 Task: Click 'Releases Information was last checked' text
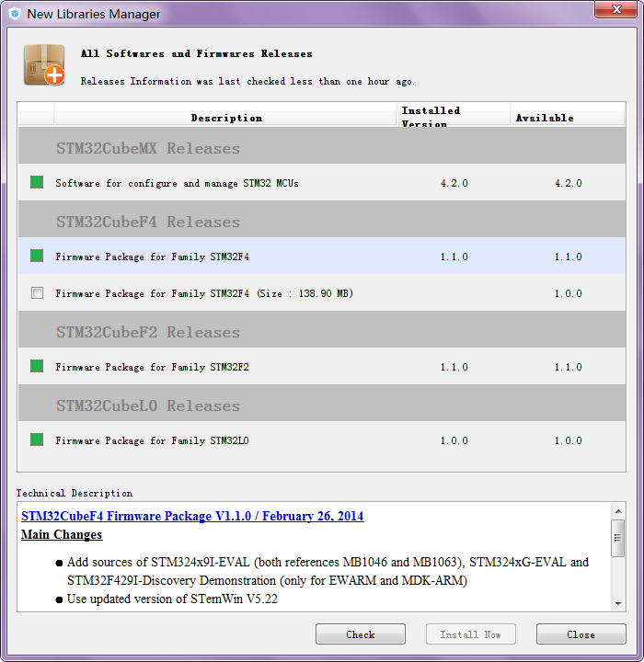coord(248,81)
